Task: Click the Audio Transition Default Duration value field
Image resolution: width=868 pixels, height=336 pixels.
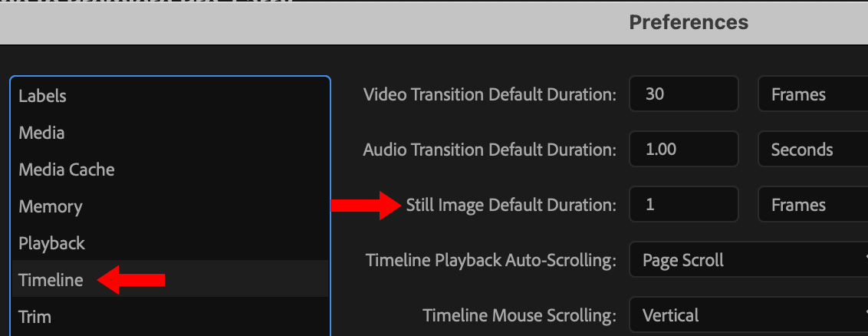Action: click(x=683, y=150)
